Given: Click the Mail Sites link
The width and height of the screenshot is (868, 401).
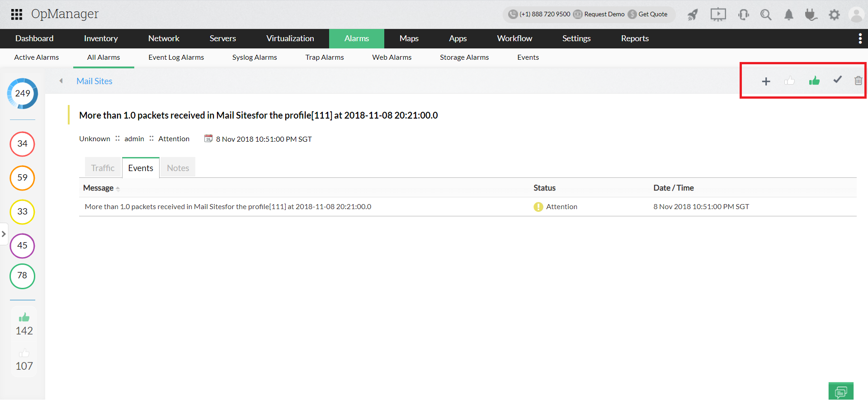Looking at the screenshot, I should pyautogui.click(x=94, y=81).
